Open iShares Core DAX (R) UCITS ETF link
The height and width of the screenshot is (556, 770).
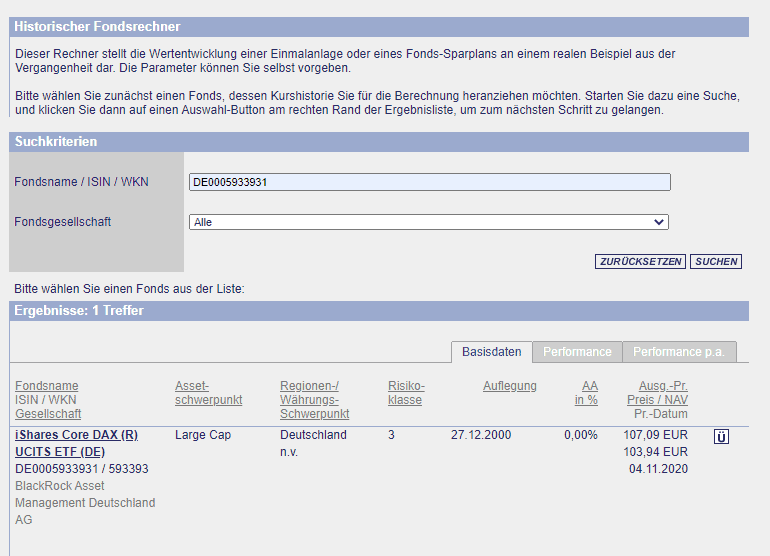coord(77,444)
